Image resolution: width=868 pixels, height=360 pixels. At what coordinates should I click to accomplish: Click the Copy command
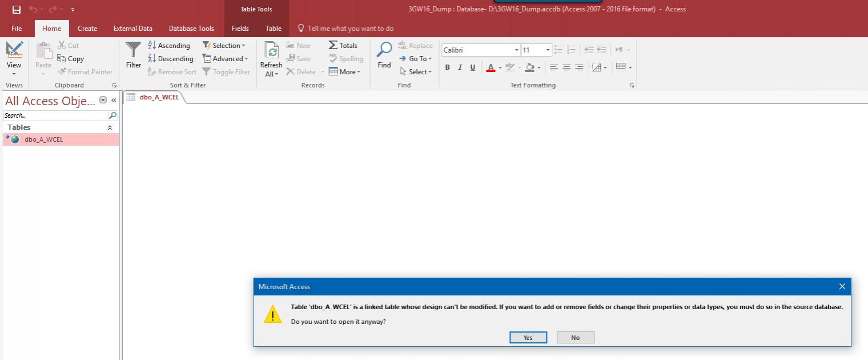[71, 59]
